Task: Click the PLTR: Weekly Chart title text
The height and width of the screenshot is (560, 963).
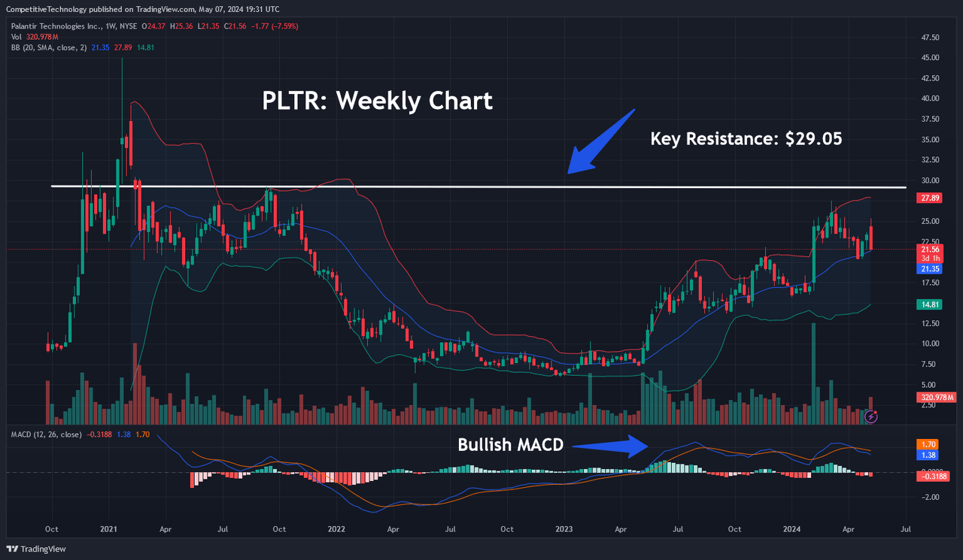Action: 377,101
